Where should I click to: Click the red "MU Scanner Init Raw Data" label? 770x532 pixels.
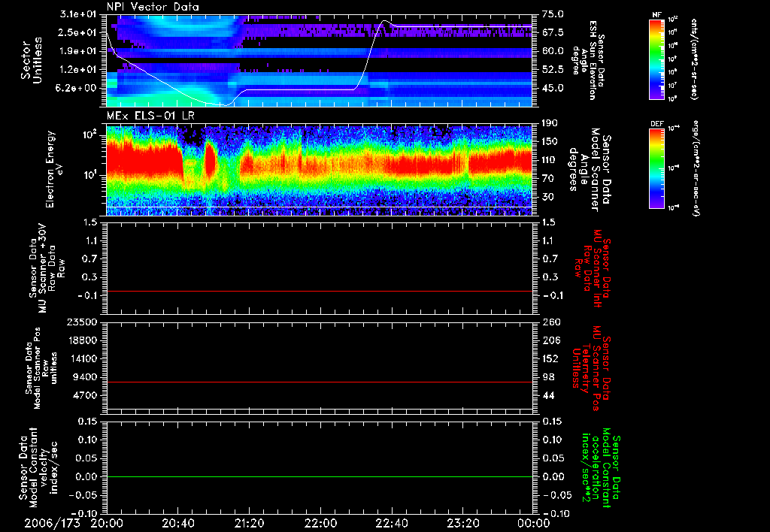tap(593, 268)
